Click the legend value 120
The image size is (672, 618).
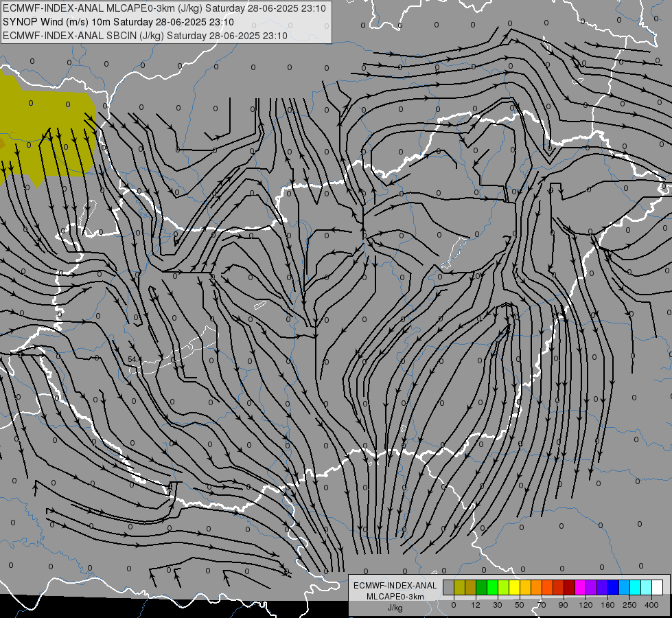[586, 605]
